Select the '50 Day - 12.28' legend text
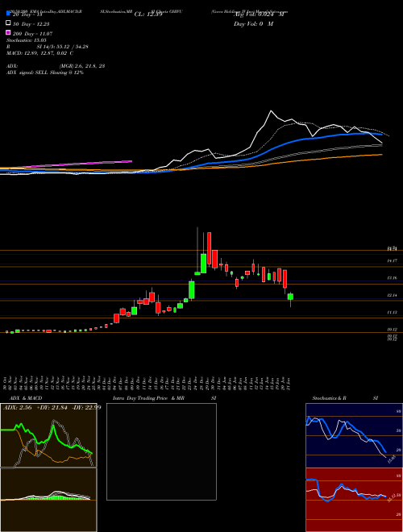Viewport: 403px width, 532px height. point(31,23)
